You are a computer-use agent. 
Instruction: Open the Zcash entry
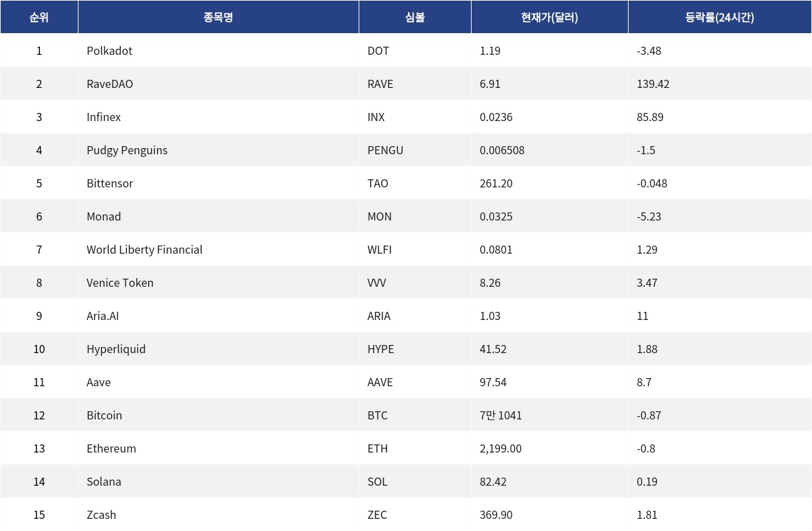[x=101, y=515]
